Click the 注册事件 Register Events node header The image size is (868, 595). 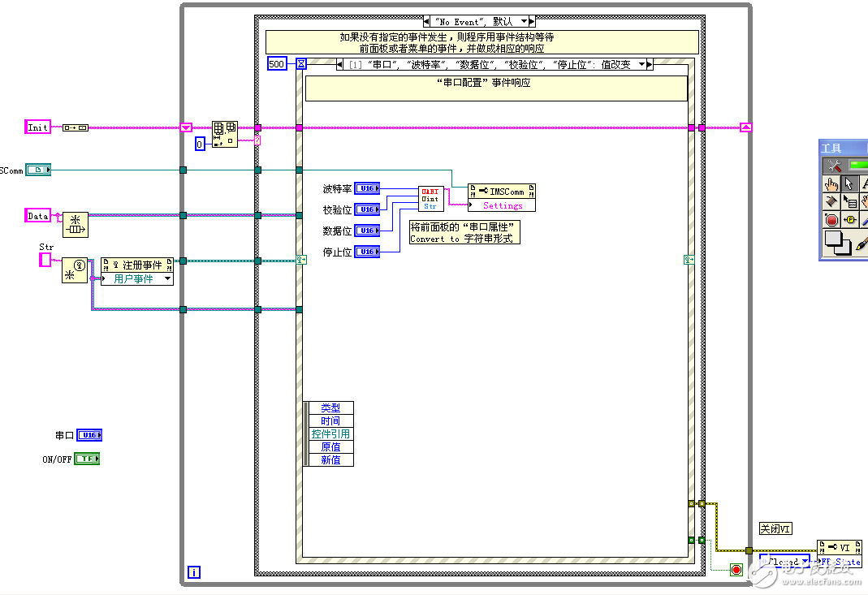coord(137,265)
